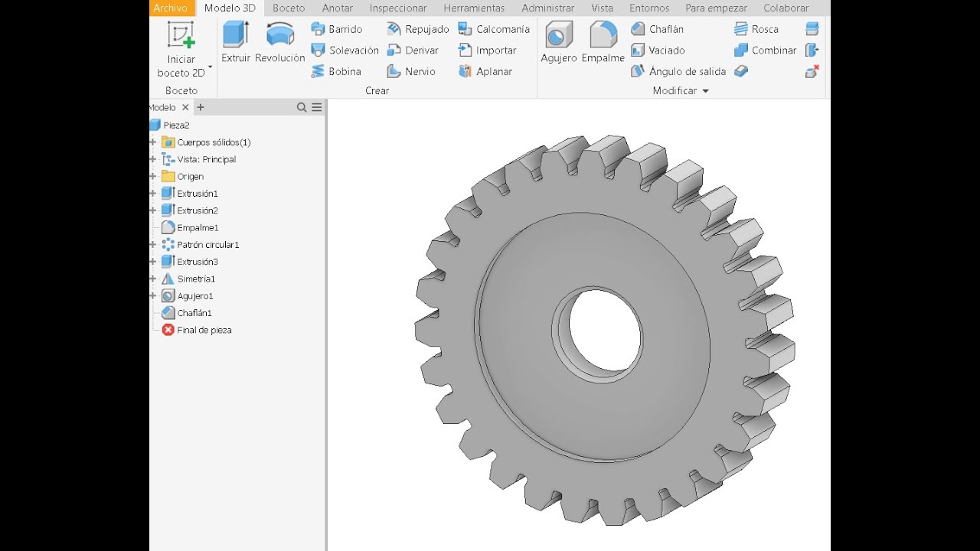Click the red-X icon in Modificar panel

[x=812, y=71]
